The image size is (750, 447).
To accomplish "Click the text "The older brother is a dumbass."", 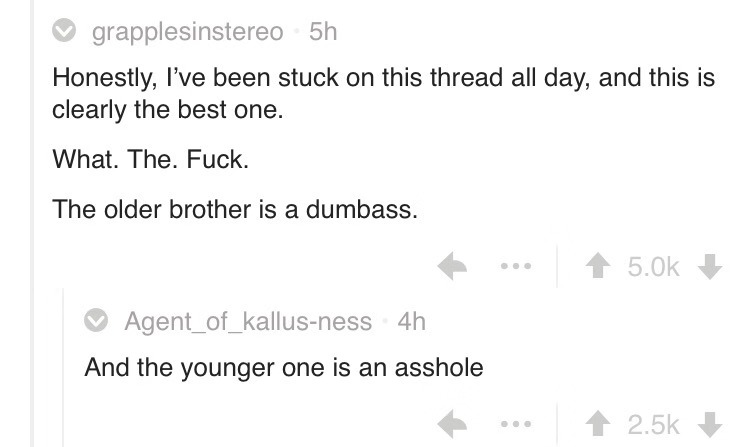I will pos(234,209).
